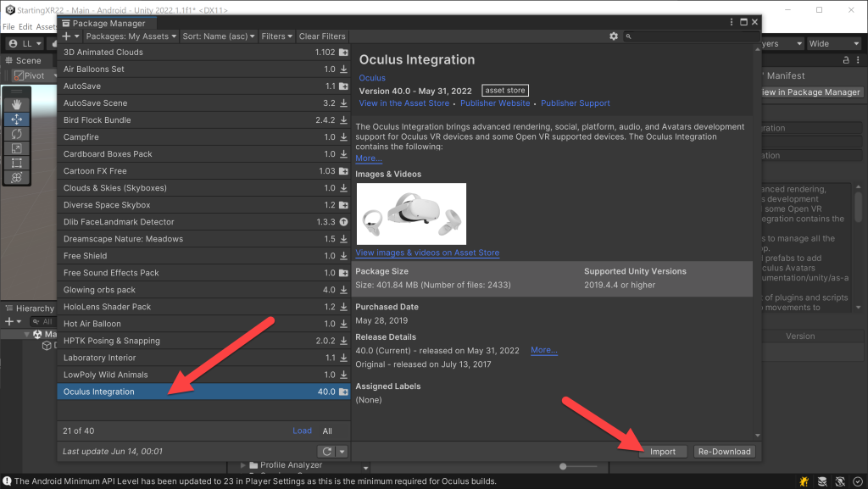Screen dimensions: 868x489
Task: Click the Oculus headset preview thumbnail
Action: [411, 214]
